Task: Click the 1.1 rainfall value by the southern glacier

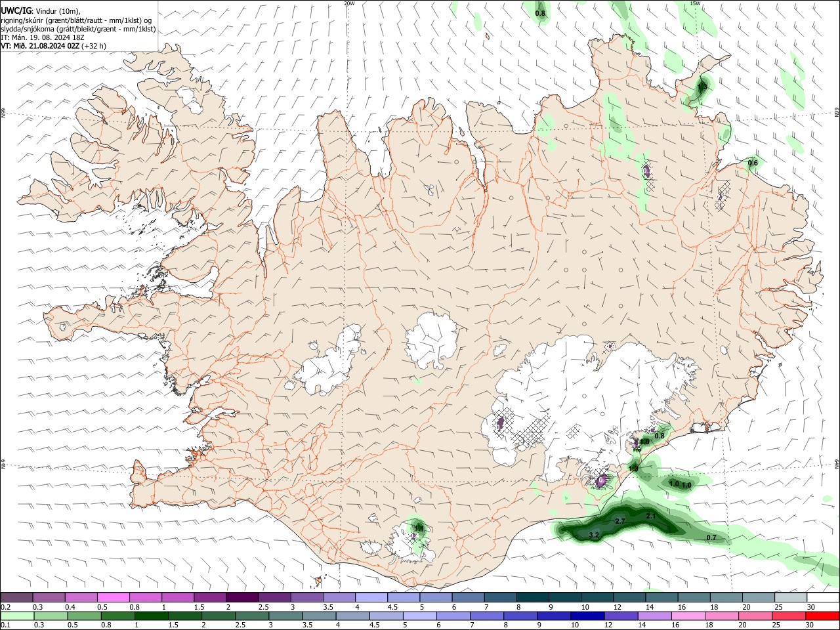Action: pyautogui.click(x=419, y=528)
